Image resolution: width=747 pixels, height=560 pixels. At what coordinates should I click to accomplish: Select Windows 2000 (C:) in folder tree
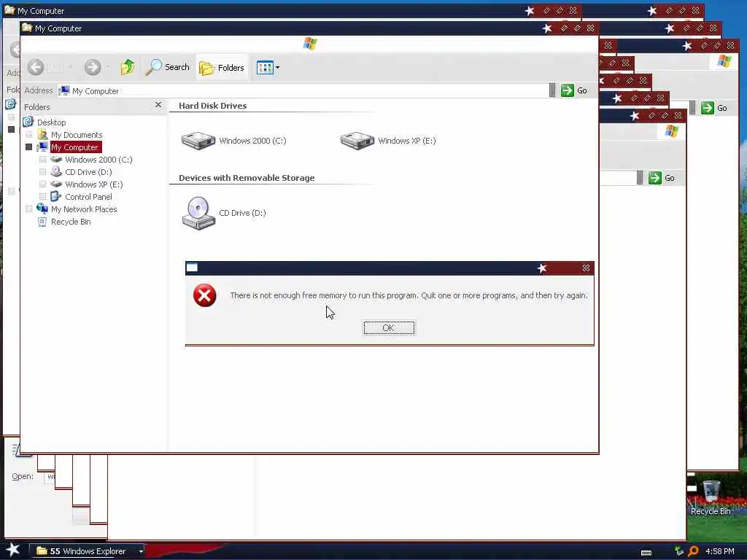[x=98, y=160]
